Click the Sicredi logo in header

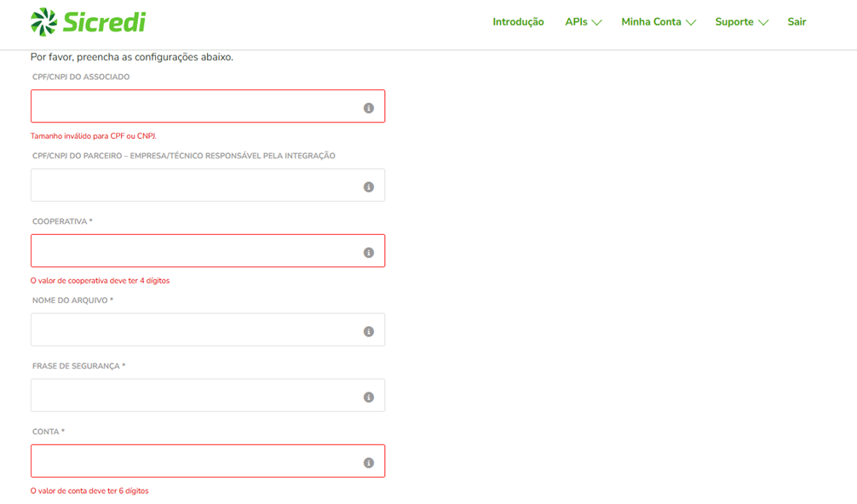tap(88, 22)
